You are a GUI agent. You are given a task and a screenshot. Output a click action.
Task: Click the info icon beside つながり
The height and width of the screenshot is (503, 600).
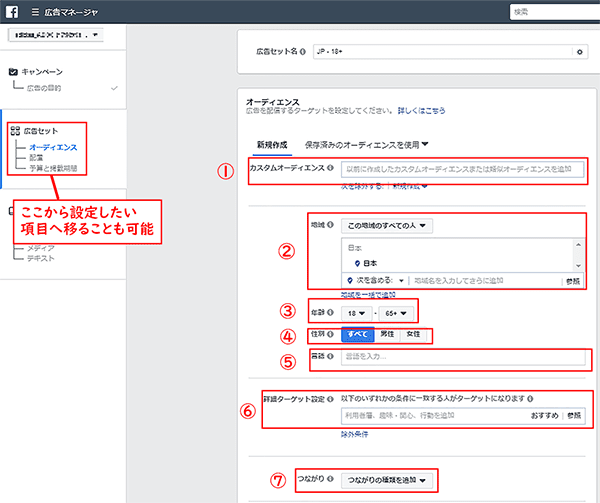click(330, 479)
